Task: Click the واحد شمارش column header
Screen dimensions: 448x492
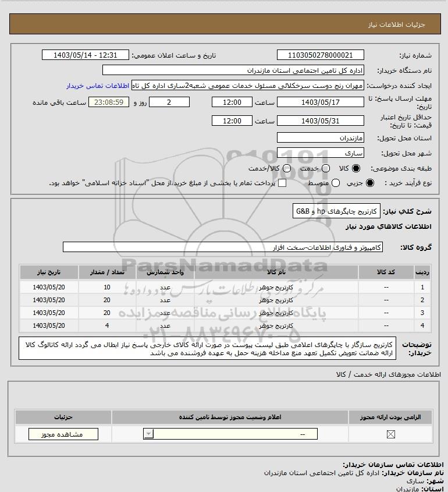Action: 165,272
